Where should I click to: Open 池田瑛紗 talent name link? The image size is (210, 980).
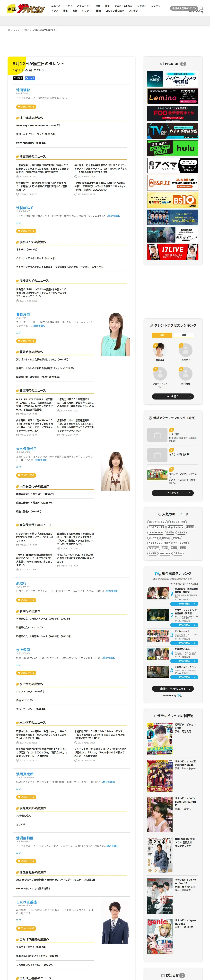(23, 90)
